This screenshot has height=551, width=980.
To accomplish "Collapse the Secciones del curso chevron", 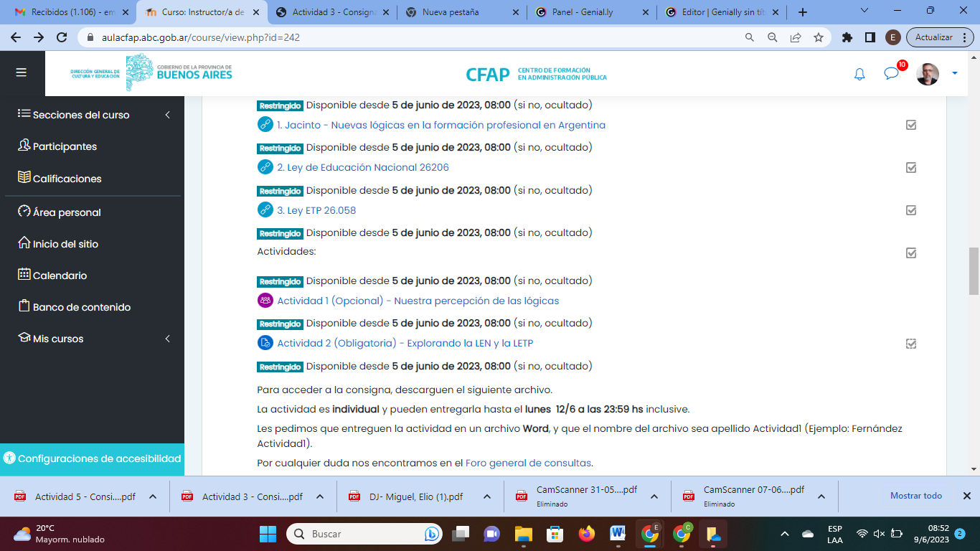I will pyautogui.click(x=167, y=115).
